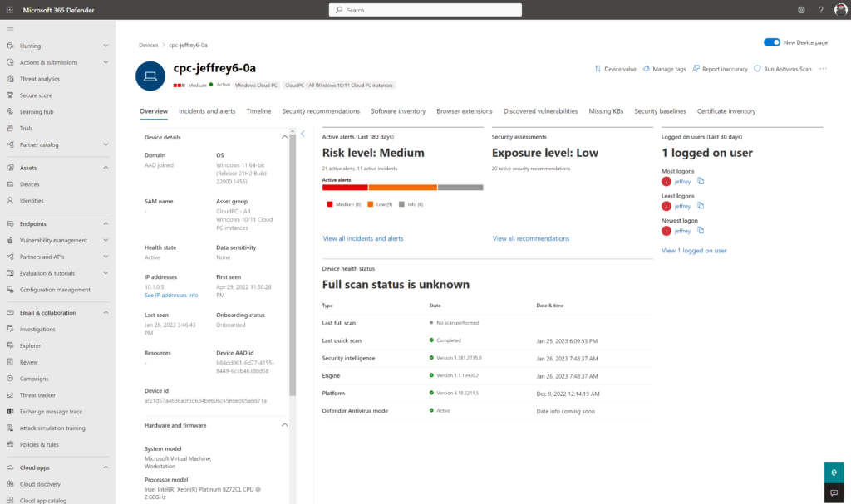
Task: Click the Threat analytics icon
Action: click(10, 79)
